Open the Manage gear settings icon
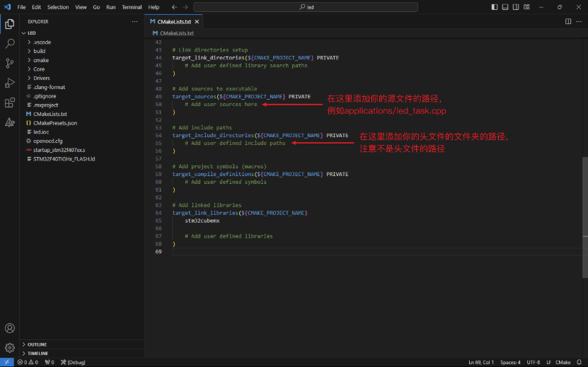 pos(10,348)
